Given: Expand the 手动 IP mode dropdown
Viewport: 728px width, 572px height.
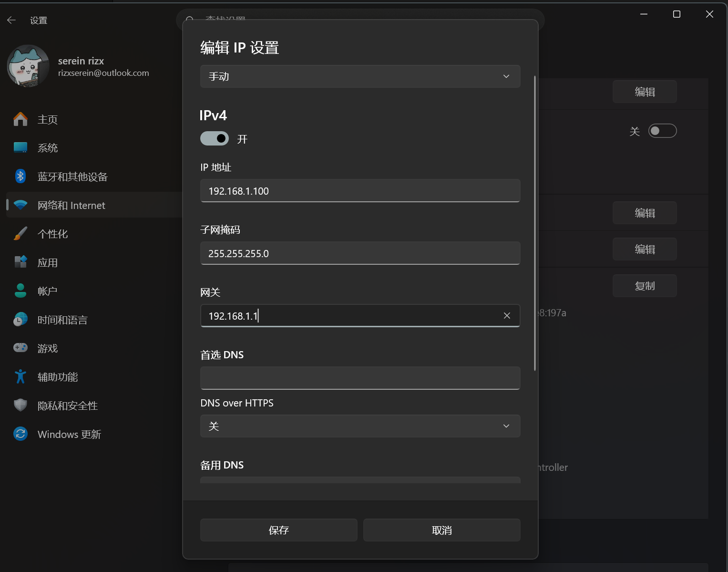Looking at the screenshot, I should click(x=360, y=76).
